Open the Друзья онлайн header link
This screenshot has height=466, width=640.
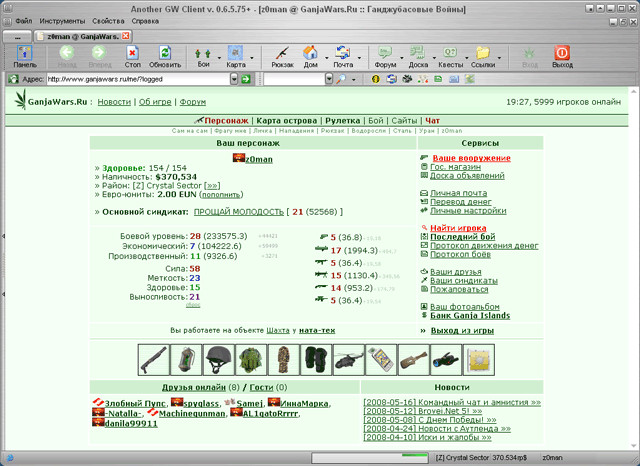pos(193,387)
